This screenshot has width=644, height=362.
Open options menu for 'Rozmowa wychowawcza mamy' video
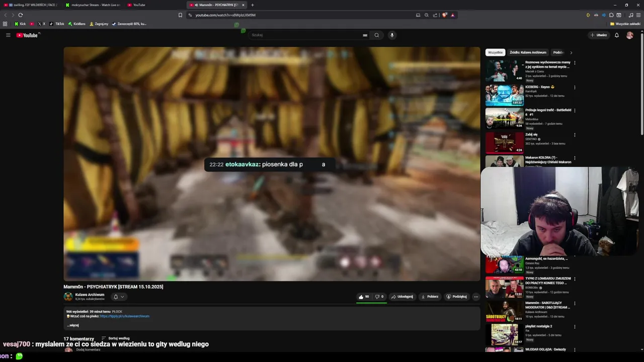(575, 63)
